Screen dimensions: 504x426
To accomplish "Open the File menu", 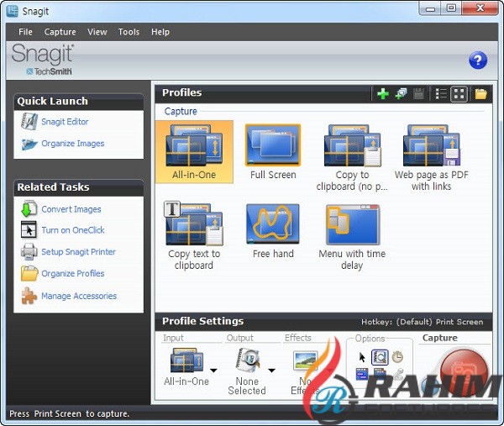I will tap(25, 32).
